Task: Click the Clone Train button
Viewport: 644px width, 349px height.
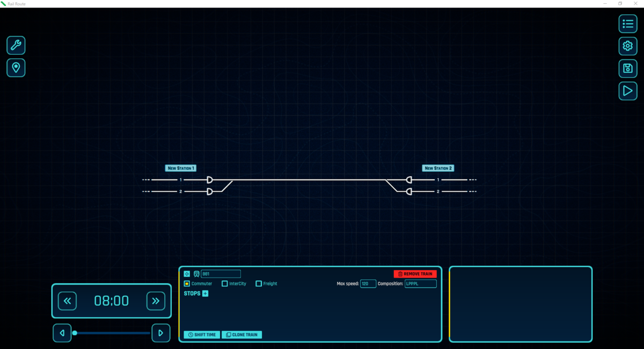Action: (242, 335)
